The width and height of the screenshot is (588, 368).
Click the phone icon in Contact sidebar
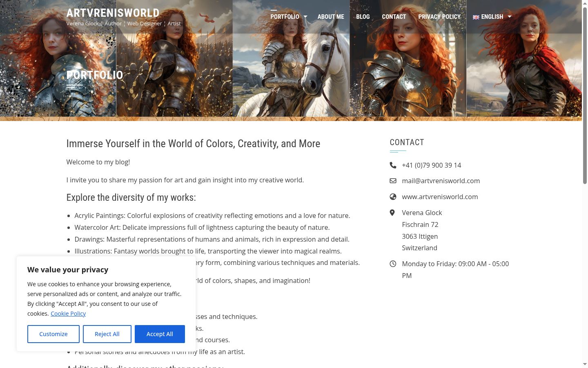393,165
